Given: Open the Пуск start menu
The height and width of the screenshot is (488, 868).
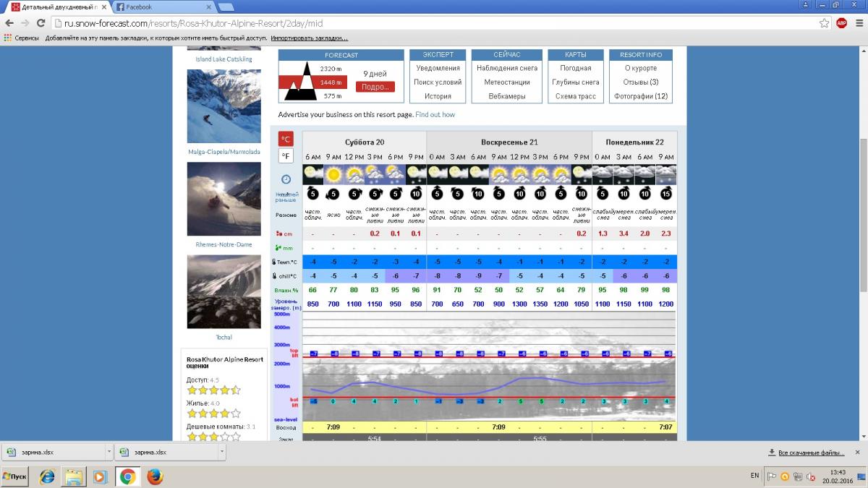Looking at the screenshot, I should [16, 477].
